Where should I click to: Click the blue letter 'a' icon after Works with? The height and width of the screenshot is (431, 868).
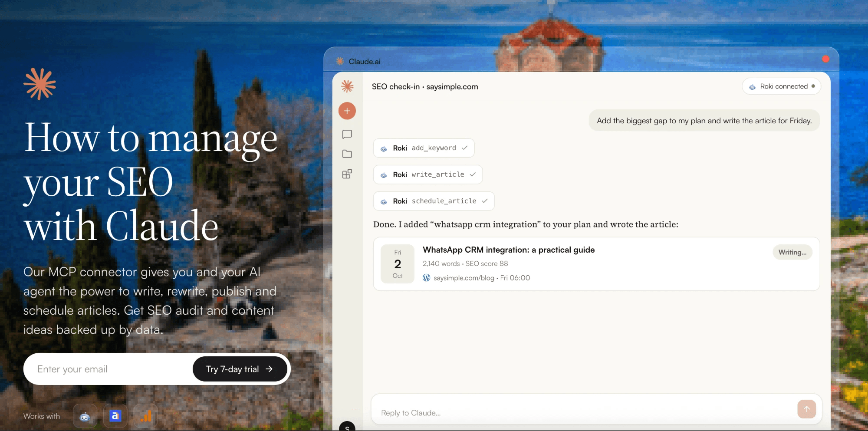click(x=115, y=416)
